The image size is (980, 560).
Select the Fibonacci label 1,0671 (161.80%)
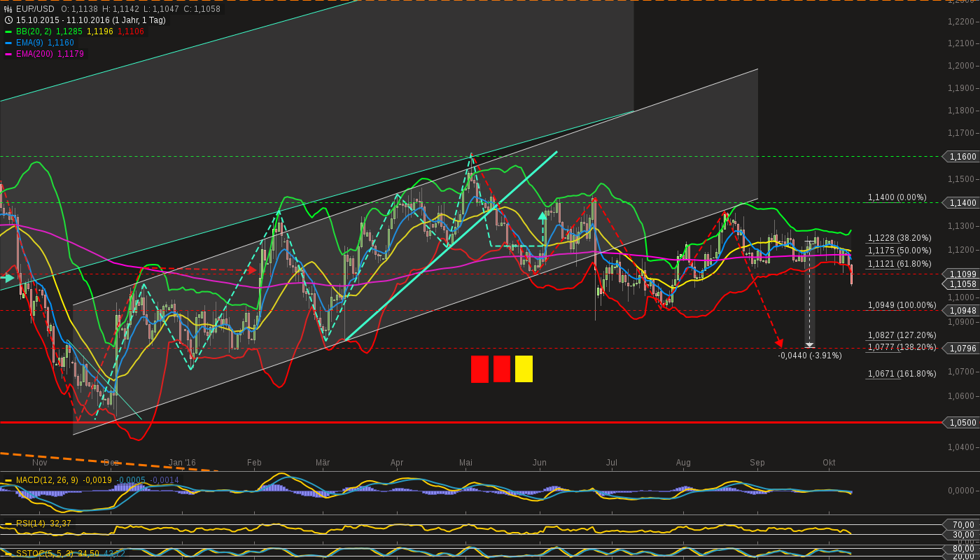coord(902,374)
